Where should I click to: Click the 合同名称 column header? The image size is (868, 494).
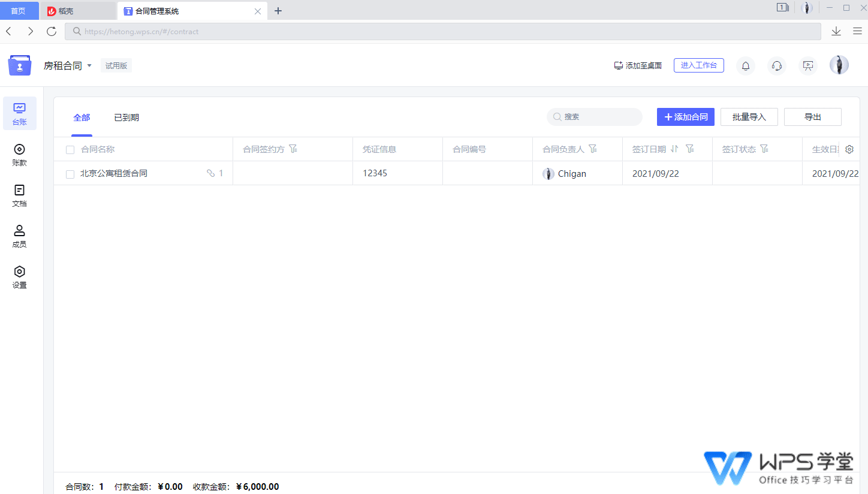98,149
